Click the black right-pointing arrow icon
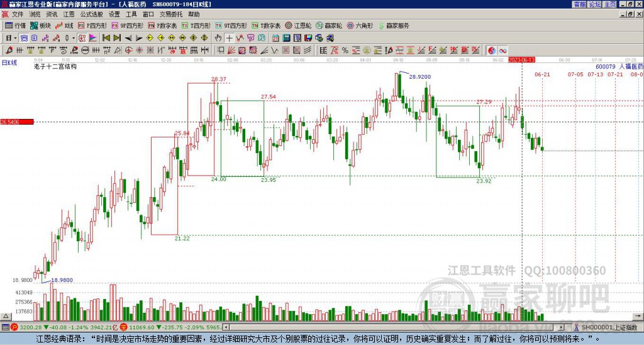The height and width of the screenshot is (345, 644). point(139,38)
